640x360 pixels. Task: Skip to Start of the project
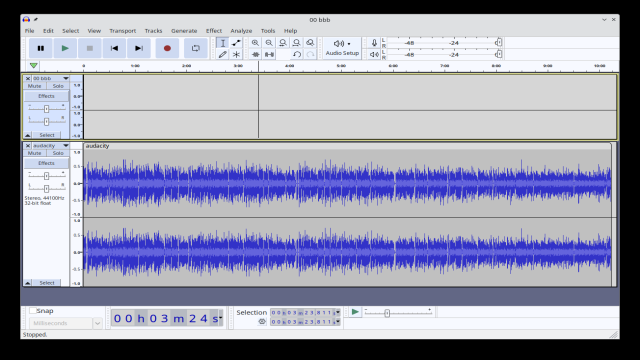point(114,48)
